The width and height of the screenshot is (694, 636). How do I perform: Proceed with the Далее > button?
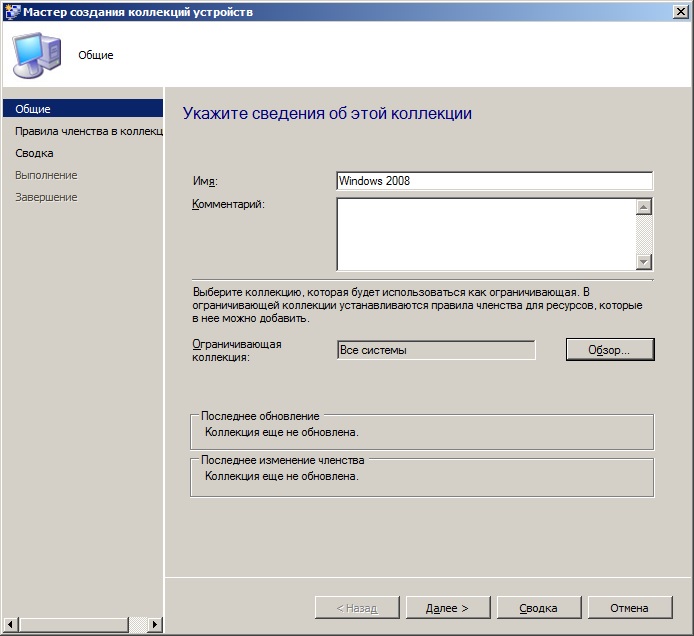[x=448, y=608]
